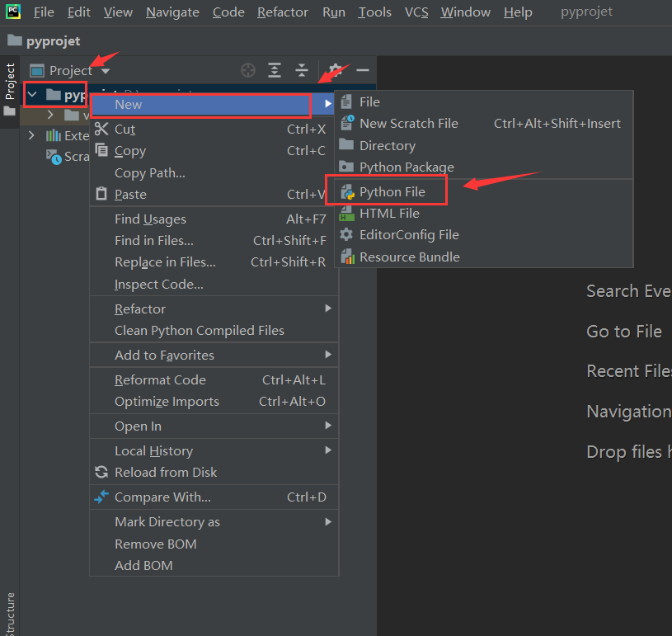
Task: Click the locate/select opened file target icon
Action: pos(247,70)
